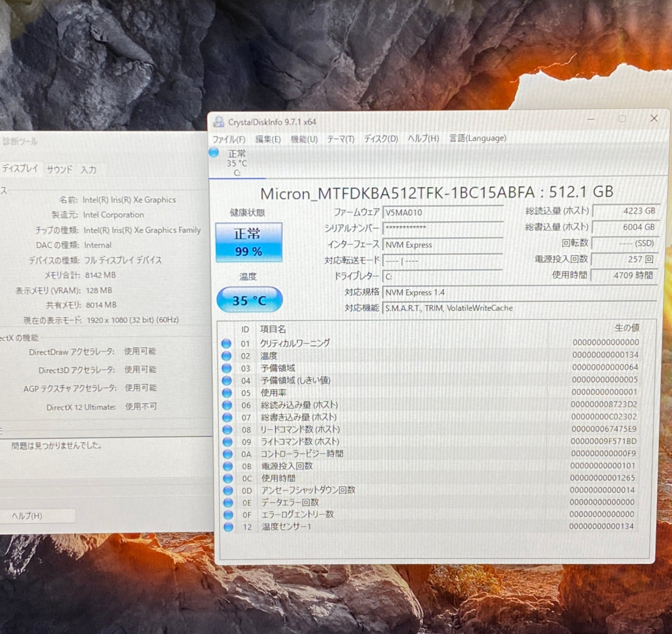Open the 機能(U) menu
The height and width of the screenshot is (634, 672).
click(x=304, y=139)
